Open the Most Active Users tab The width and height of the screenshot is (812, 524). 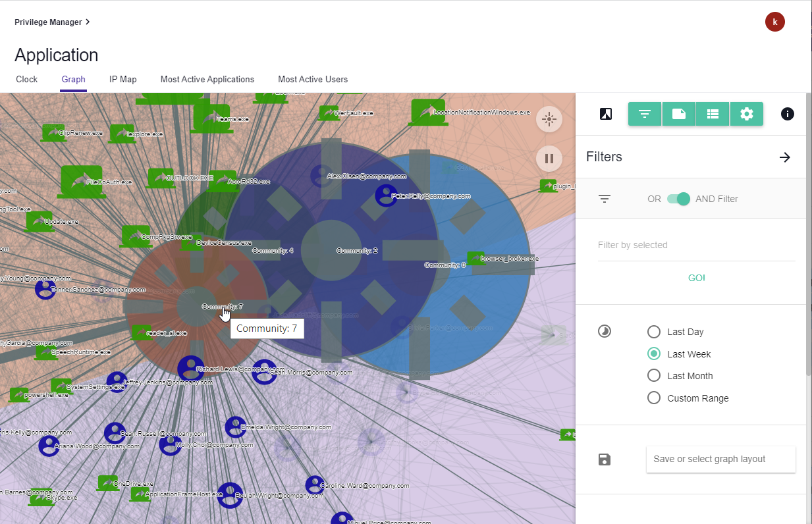pos(313,79)
